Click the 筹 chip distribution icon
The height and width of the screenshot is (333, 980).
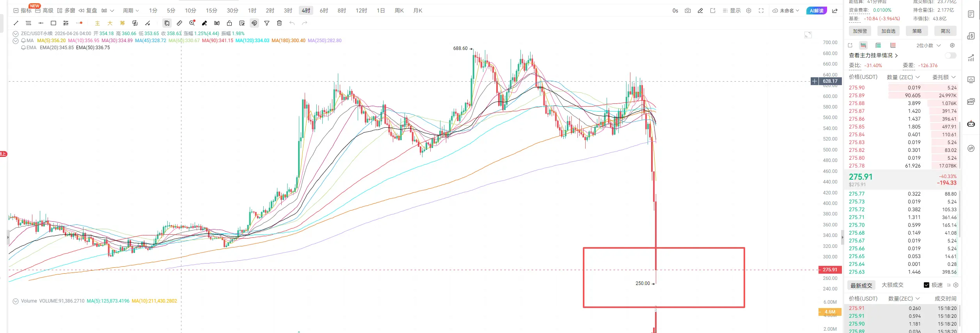point(123,23)
